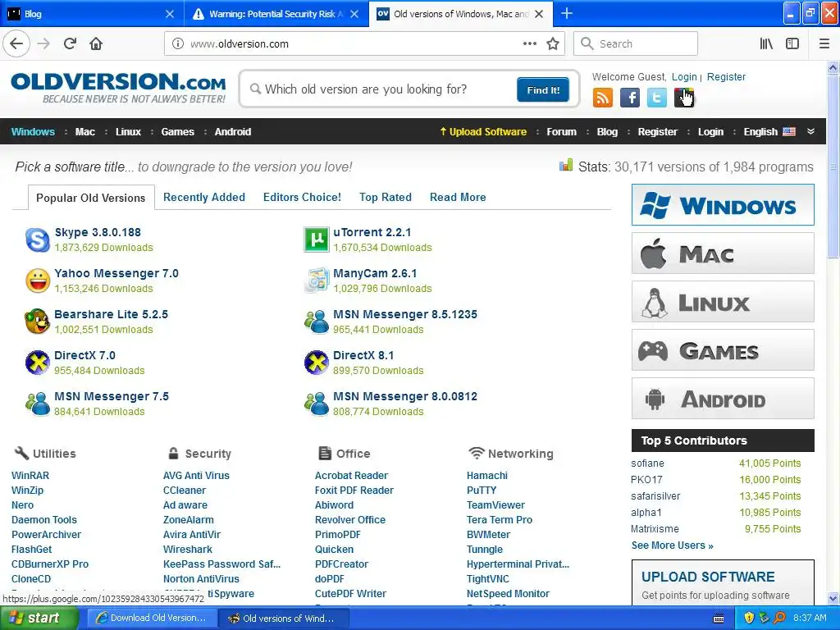Click the Yahoo Messenger smiley icon
The width and height of the screenshot is (840, 630).
pos(38,281)
